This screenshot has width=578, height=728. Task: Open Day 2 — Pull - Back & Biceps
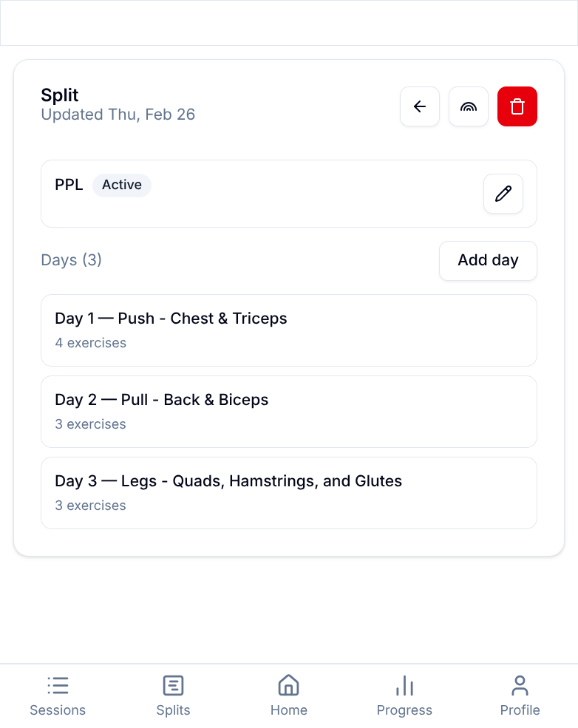[288, 411]
